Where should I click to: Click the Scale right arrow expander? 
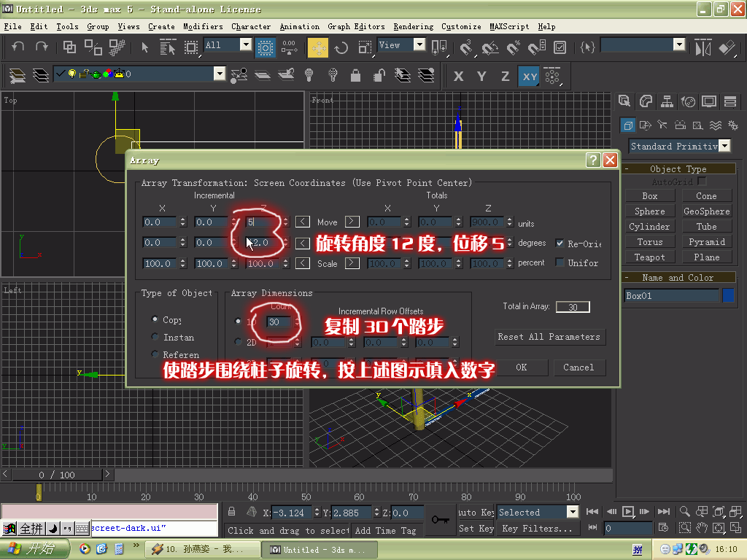tap(352, 262)
